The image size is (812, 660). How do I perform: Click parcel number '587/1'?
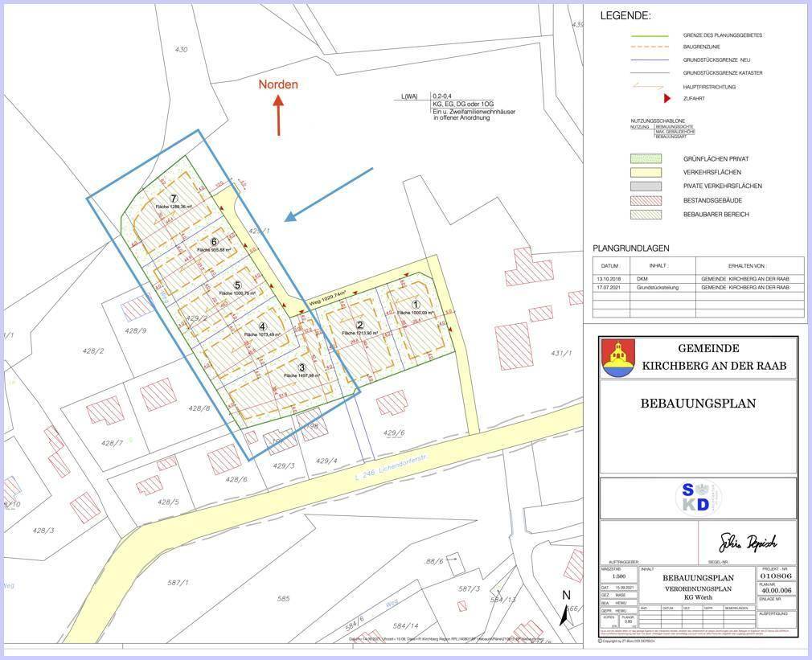point(178,582)
